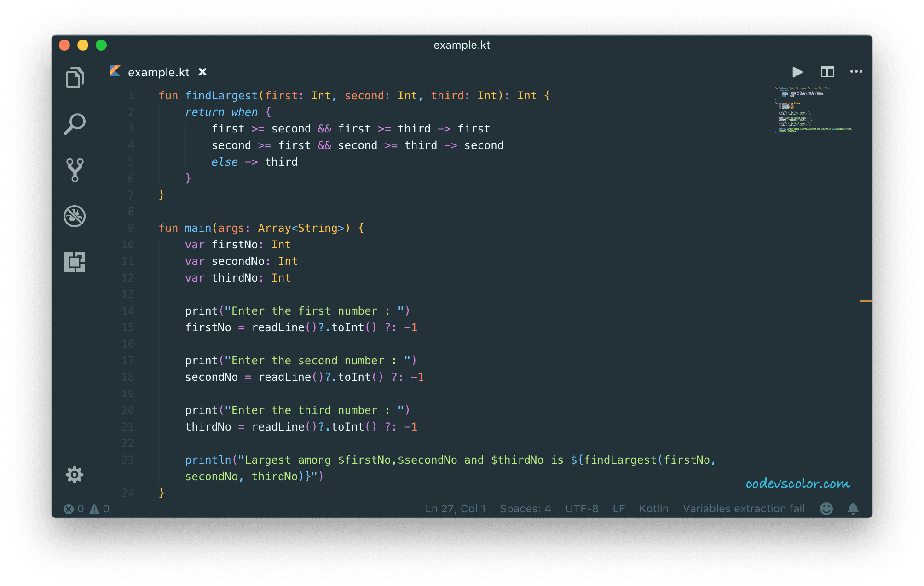Image resolution: width=924 pixels, height=586 pixels.
Task: Change encoding via UTF-8 selector
Action: [581, 508]
